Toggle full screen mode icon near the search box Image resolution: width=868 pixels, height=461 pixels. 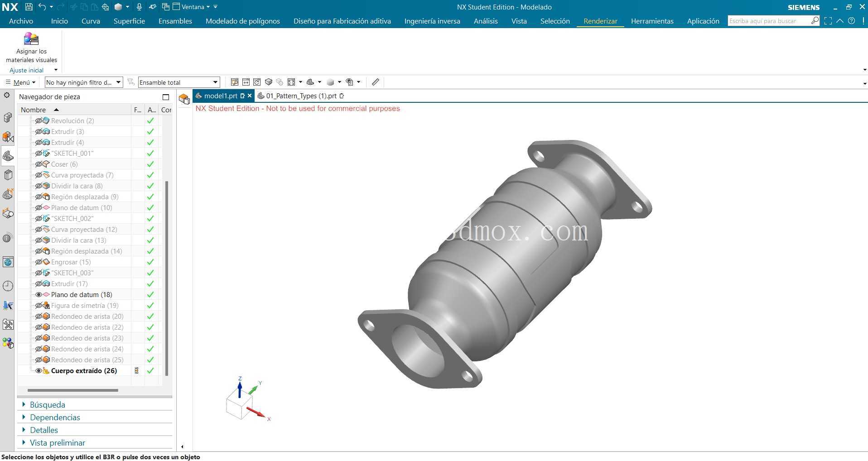[828, 21]
